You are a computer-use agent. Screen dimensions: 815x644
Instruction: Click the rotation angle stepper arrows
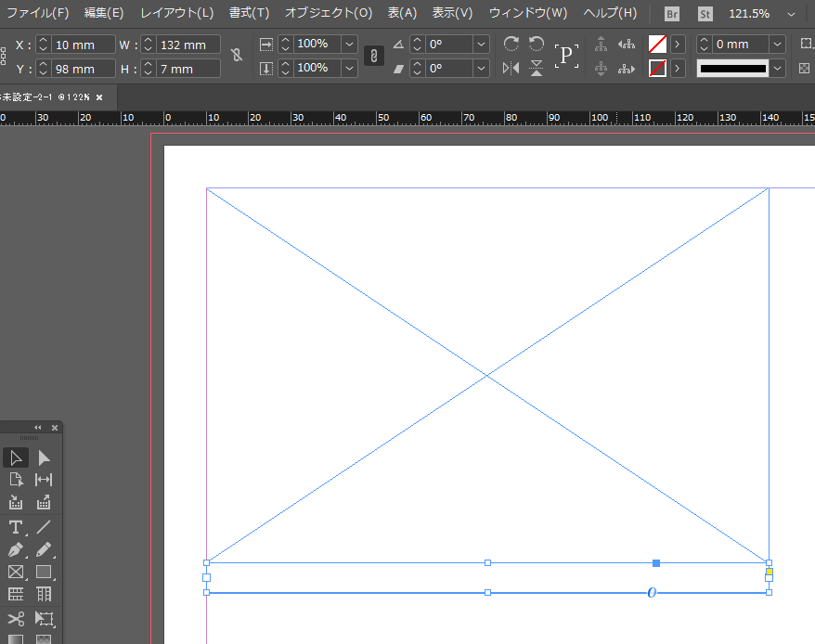click(418, 45)
